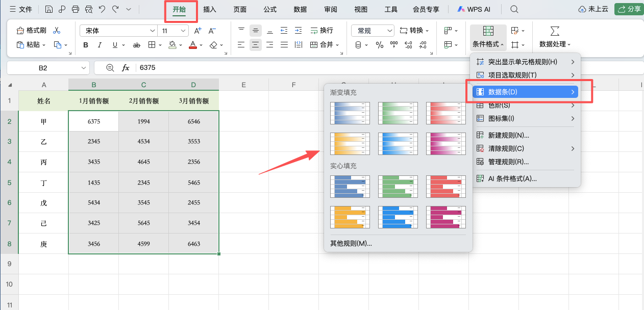Toggle align left

point(241,45)
